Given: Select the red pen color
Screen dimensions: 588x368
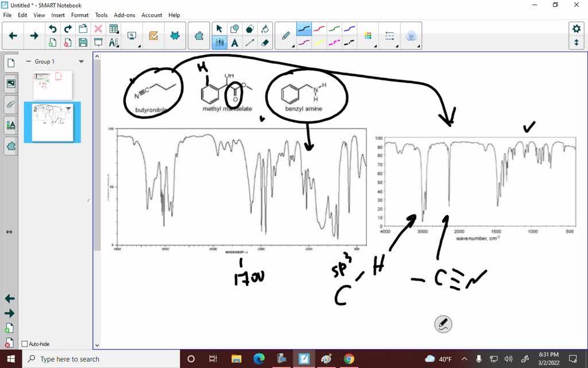Looking at the screenshot, I should [319, 28].
